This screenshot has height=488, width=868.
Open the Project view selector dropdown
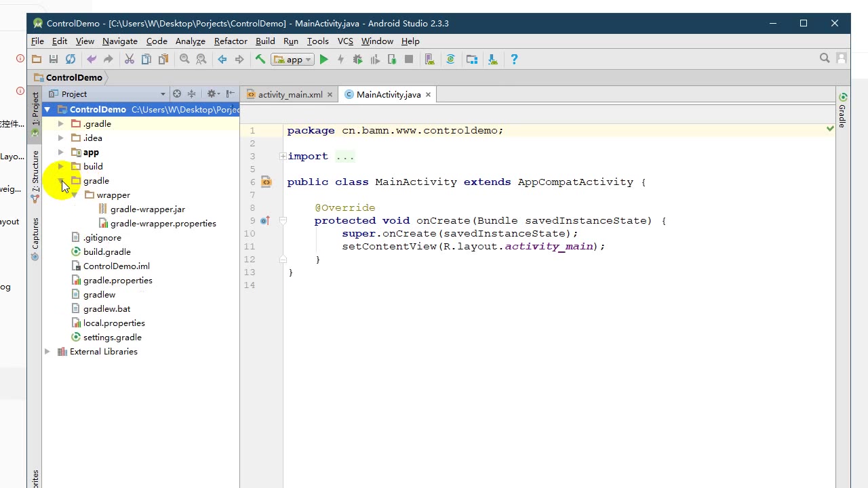107,94
